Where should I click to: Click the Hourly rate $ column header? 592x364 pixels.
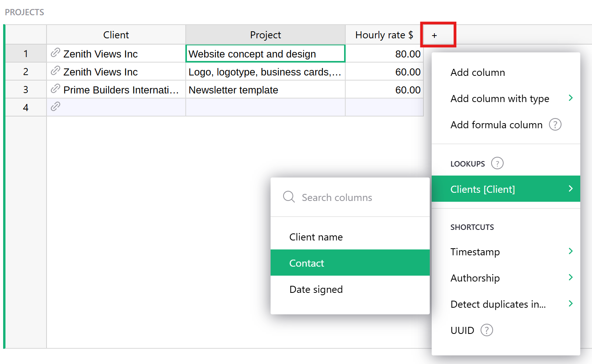coord(384,35)
